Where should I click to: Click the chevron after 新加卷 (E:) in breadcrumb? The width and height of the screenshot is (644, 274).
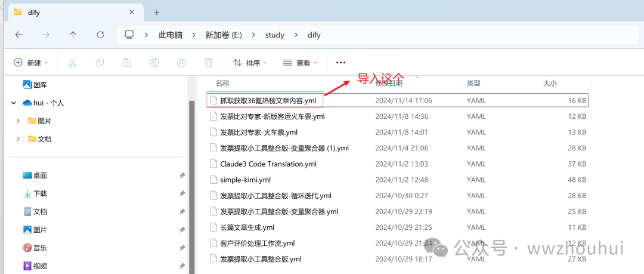(253, 35)
